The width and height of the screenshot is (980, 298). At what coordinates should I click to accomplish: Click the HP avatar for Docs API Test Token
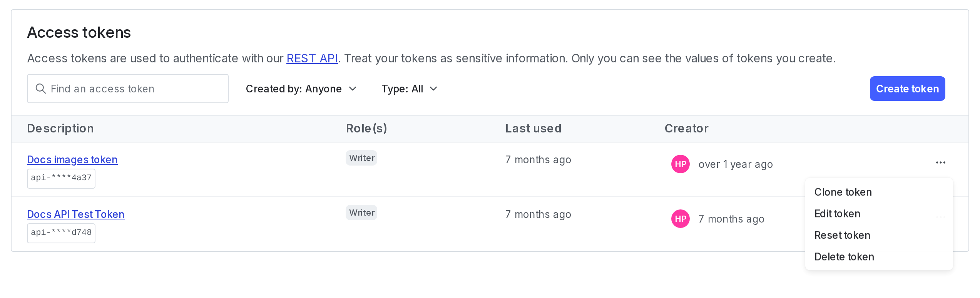pyautogui.click(x=681, y=219)
